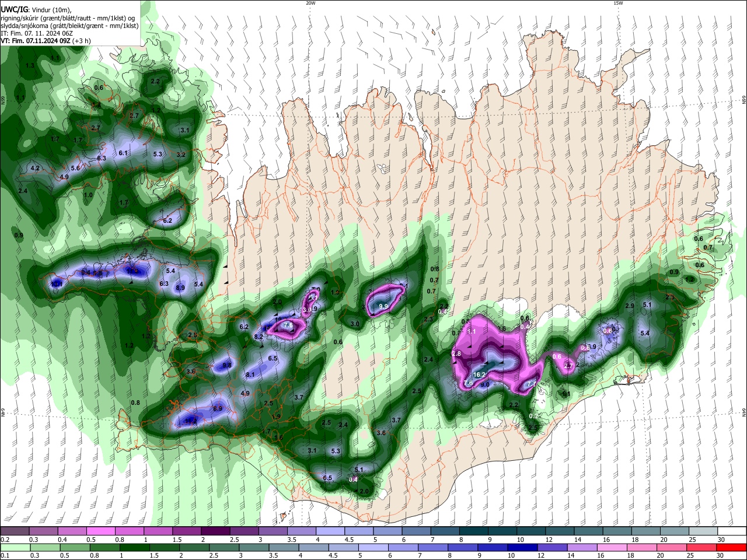This screenshot has width=747, height=560.
Task: Pick the lilac 14 swatch, bottom legend row
Action: coord(582,547)
